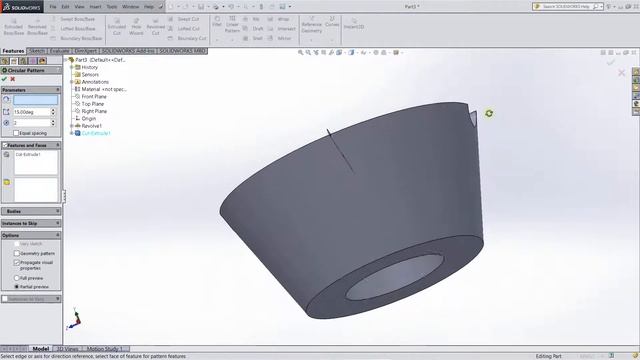Open the Hole Wizard tool

tap(136, 27)
